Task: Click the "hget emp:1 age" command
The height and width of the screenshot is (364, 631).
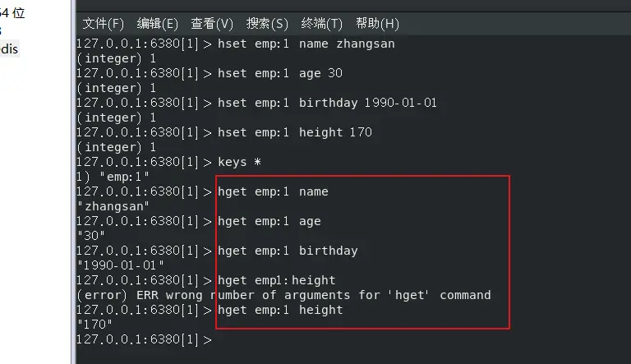Action: (x=269, y=221)
